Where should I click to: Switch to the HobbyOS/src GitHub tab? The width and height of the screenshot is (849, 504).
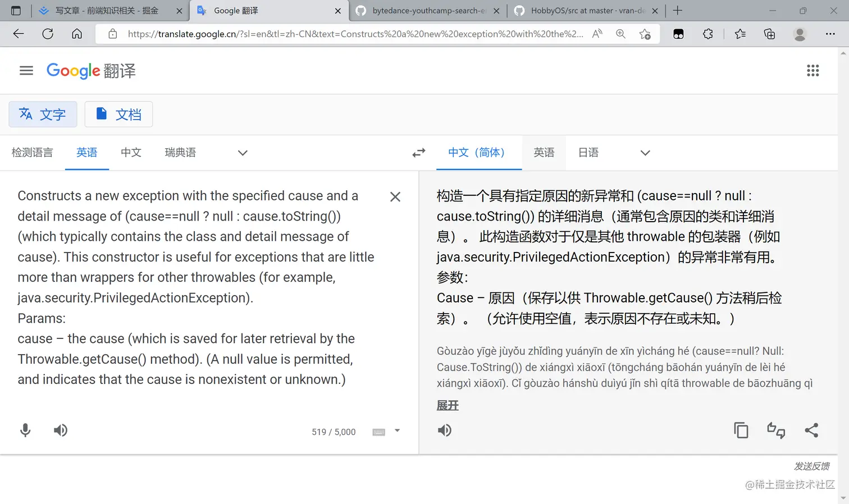click(x=586, y=11)
